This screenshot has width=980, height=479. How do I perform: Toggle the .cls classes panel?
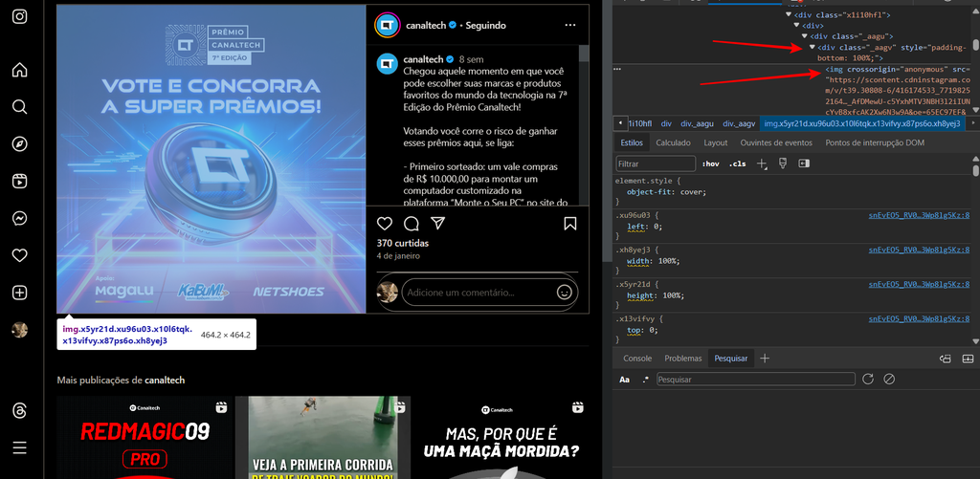pyautogui.click(x=738, y=163)
